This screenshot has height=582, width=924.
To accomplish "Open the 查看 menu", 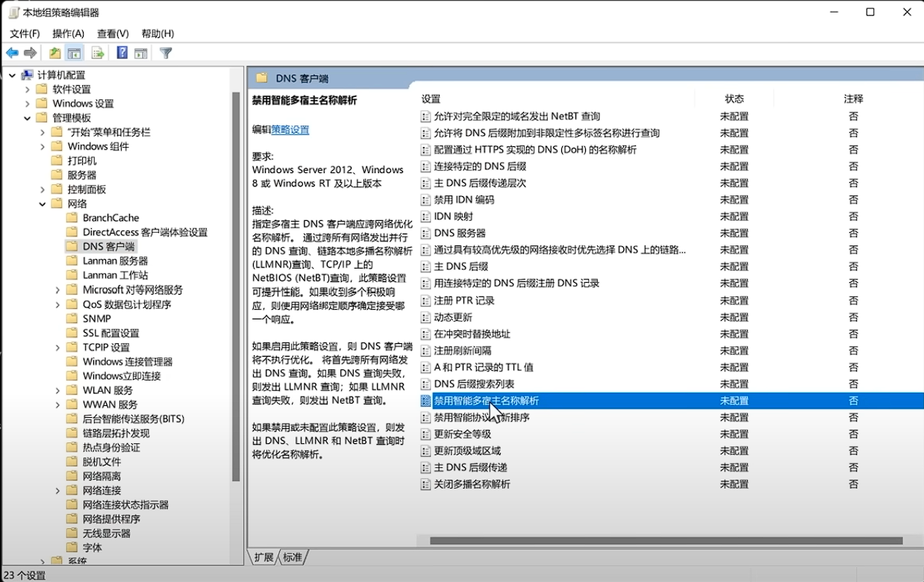I will click(x=113, y=33).
